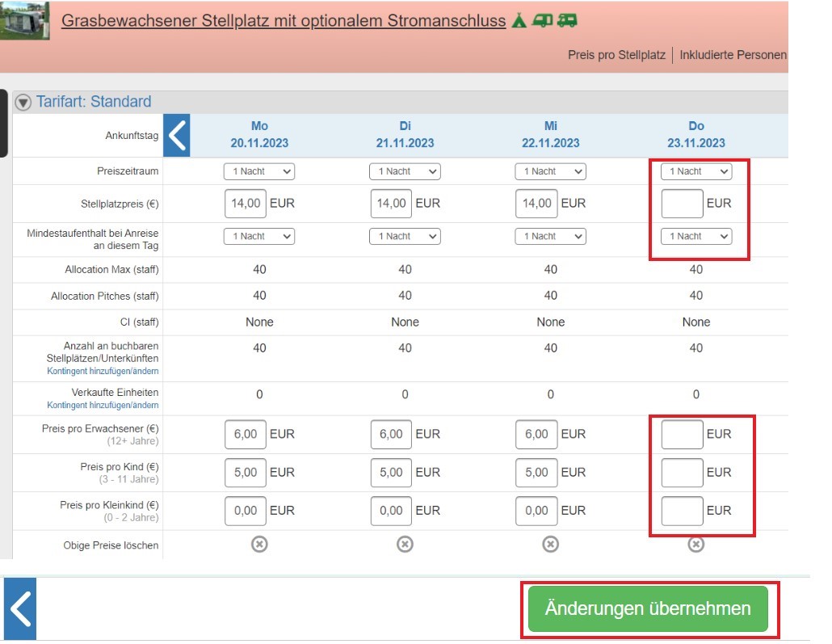Viewport: 832px width, 644px height.
Task: Focus Monday Preis pro Kleinkind field
Action: (x=245, y=511)
